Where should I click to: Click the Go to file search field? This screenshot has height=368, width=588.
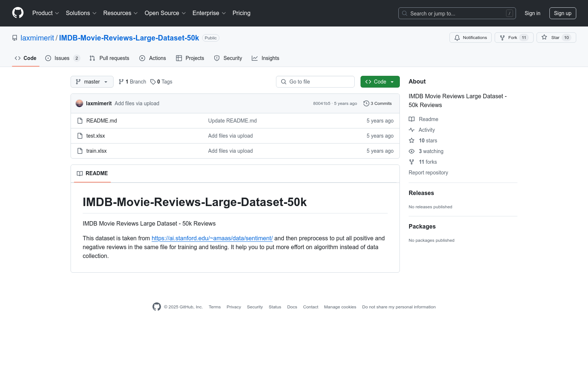point(315,82)
